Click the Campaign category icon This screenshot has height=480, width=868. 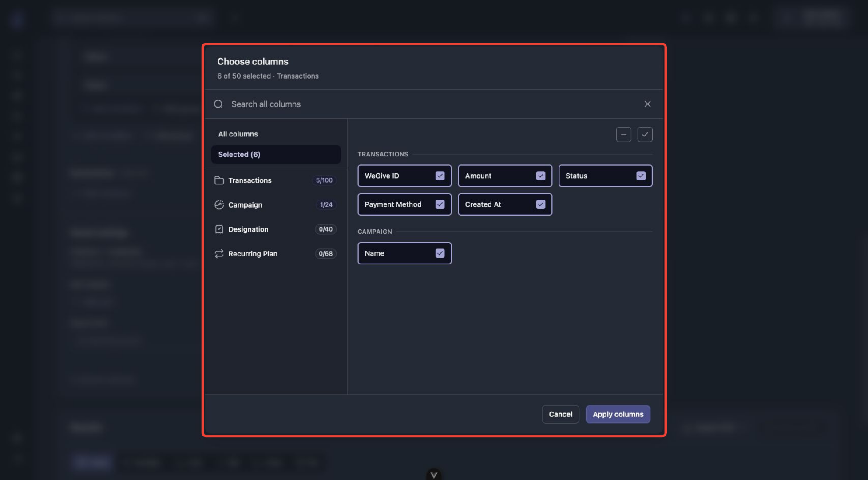coord(219,205)
